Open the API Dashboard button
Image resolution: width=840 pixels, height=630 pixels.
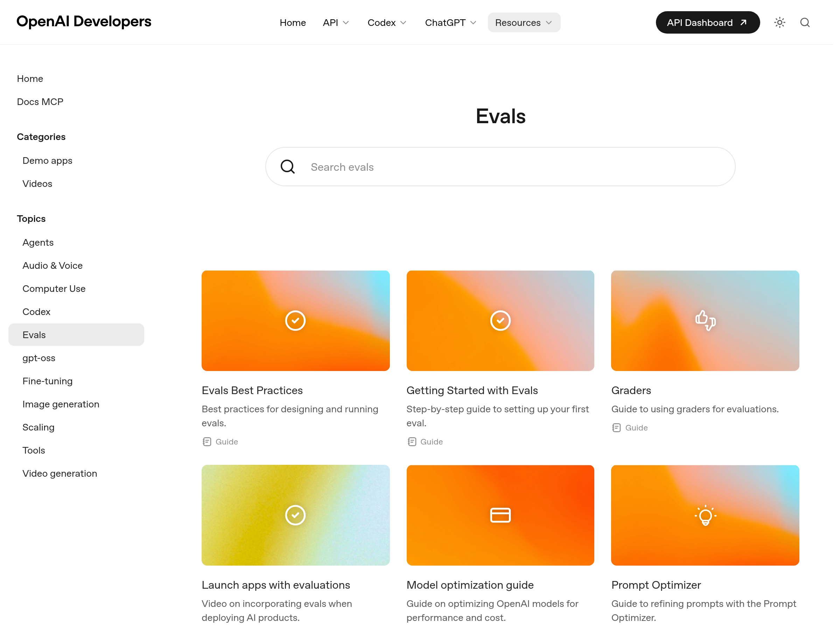(x=707, y=22)
